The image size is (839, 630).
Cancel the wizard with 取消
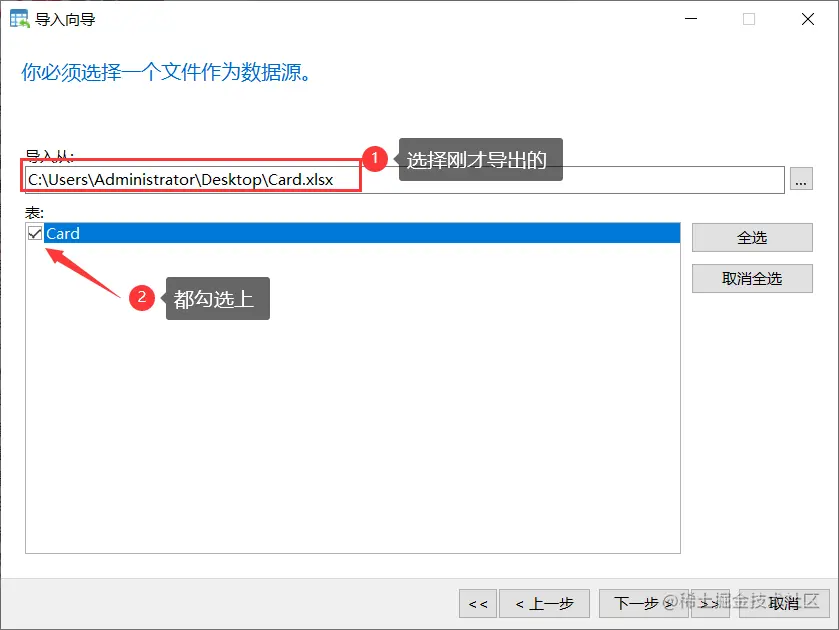point(783,603)
